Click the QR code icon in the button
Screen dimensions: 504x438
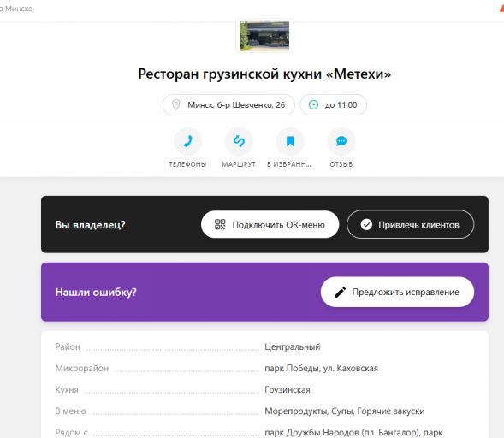click(x=220, y=224)
